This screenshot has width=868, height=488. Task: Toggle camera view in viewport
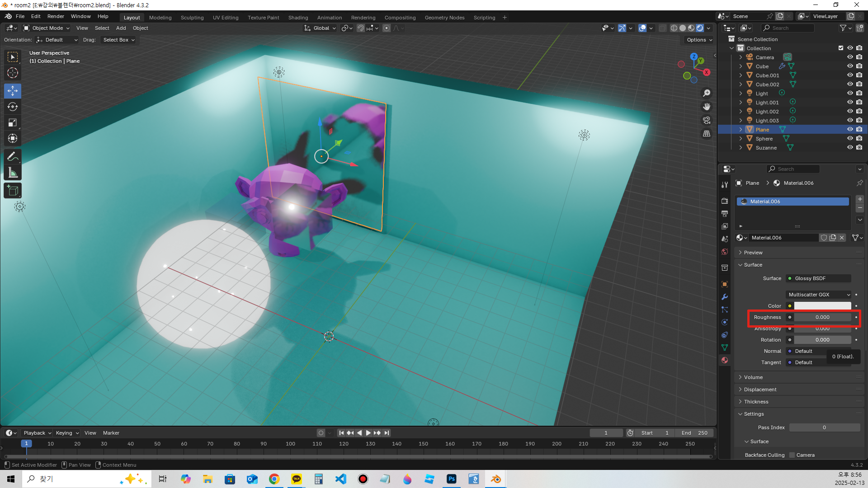tap(707, 120)
